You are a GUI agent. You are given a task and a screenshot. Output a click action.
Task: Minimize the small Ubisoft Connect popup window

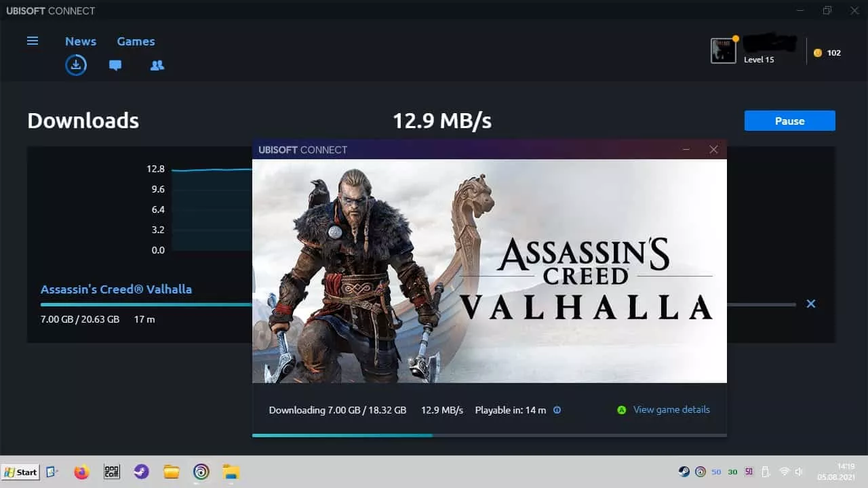click(686, 150)
